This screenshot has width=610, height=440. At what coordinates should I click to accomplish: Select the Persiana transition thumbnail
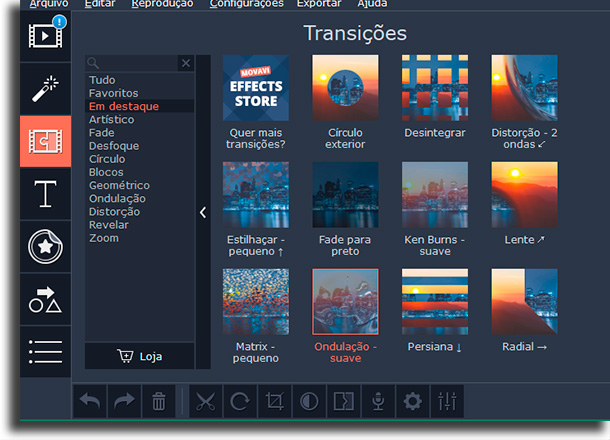[435, 302]
